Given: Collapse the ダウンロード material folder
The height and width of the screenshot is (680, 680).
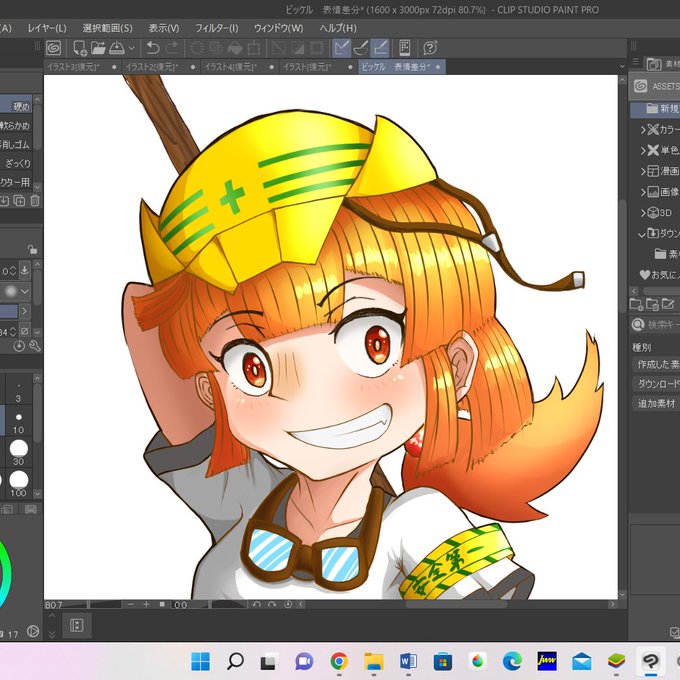Looking at the screenshot, I should tap(642, 234).
